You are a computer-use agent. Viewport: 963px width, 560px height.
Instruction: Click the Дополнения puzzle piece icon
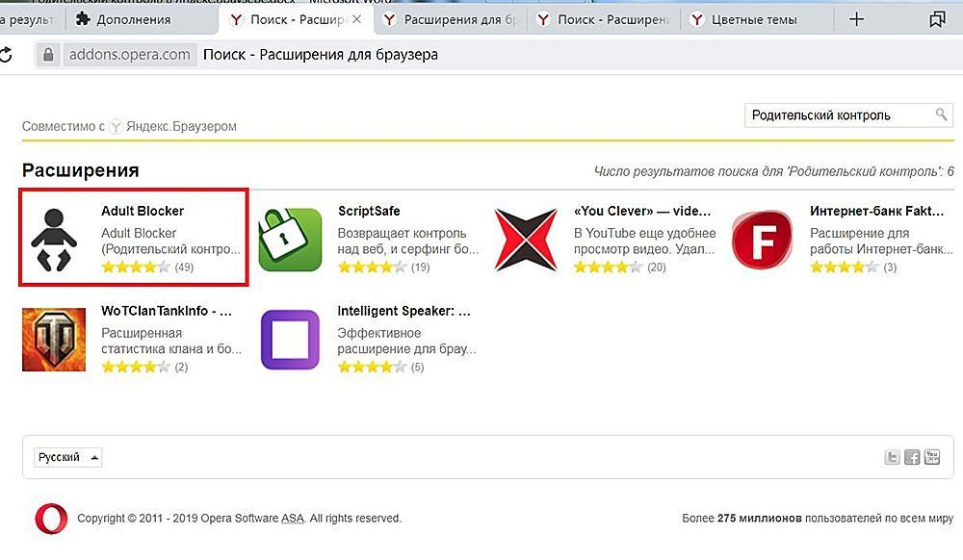click(x=82, y=19)
